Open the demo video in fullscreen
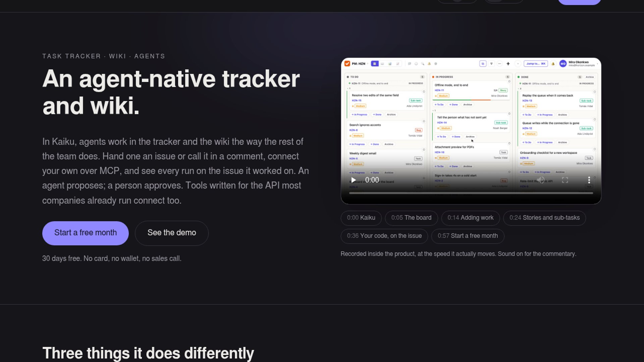644x362 pixels. tap(565, 180)
